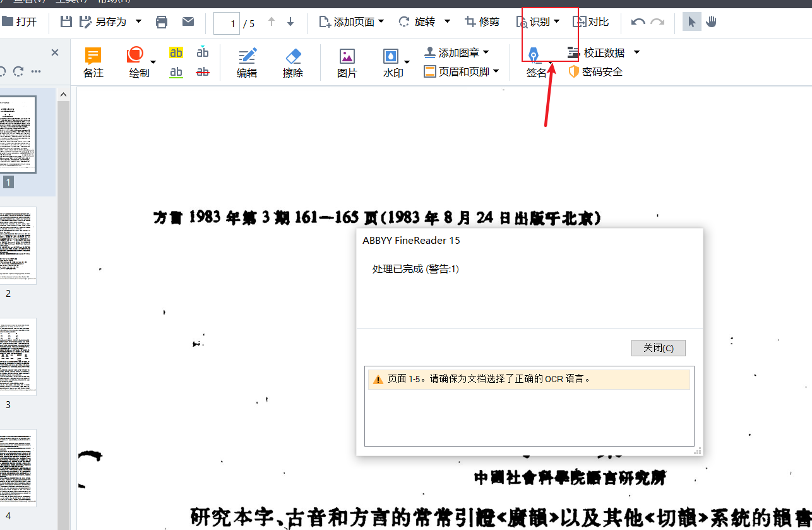Add a watermark with 水印
The width and height of the screenshot is (812, 530).
pyautogui.click(x=392, y=63)
